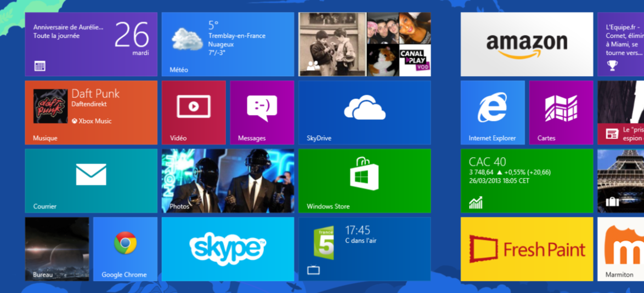Click the date number 26

[132, 35]
